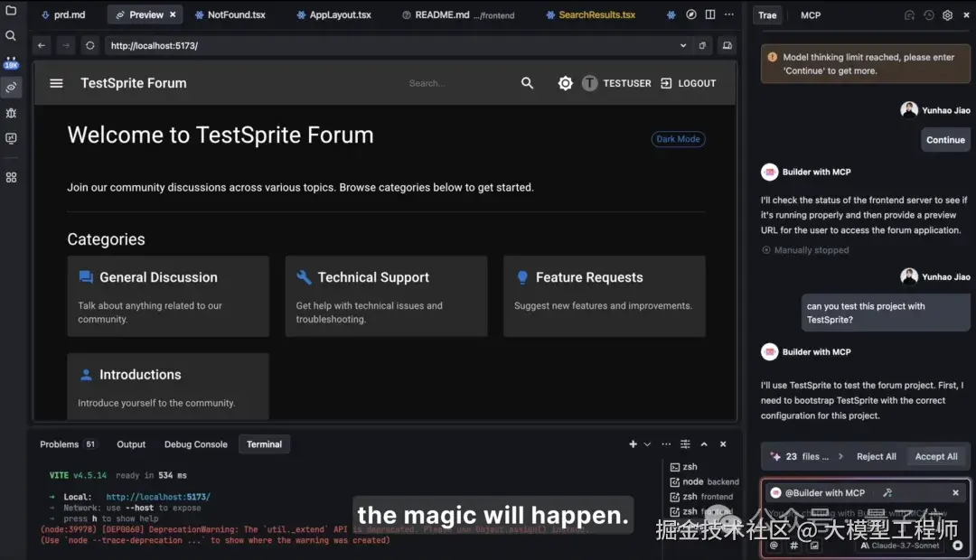Open the Output panel tab
Image resolution: width=976 pixels, height=560 pixels.
tap(131, 444)
